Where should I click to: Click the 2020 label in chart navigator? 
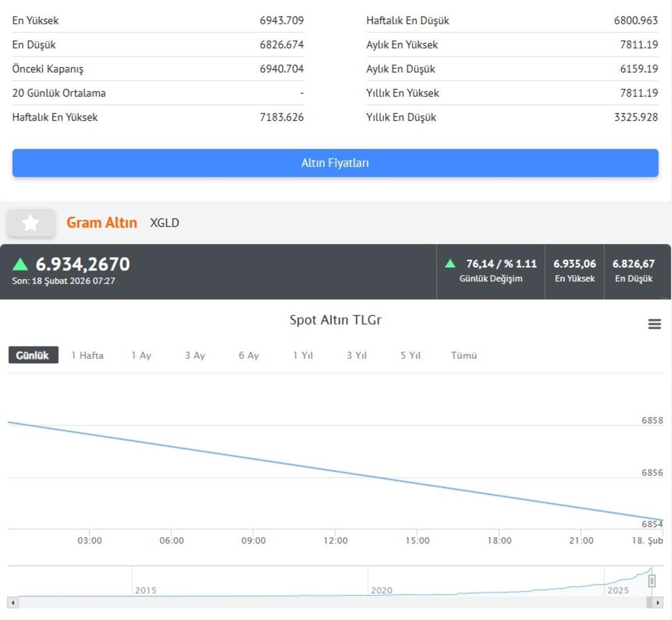(381, 590)
